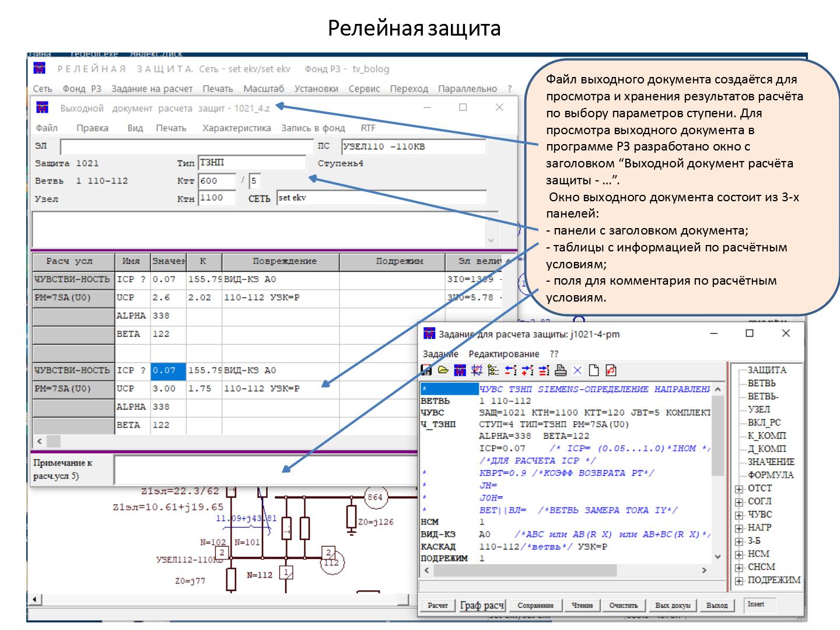Screen dimensions: 840x630
Task: Click the yellow open folder icon
Action: coord(443,370)
